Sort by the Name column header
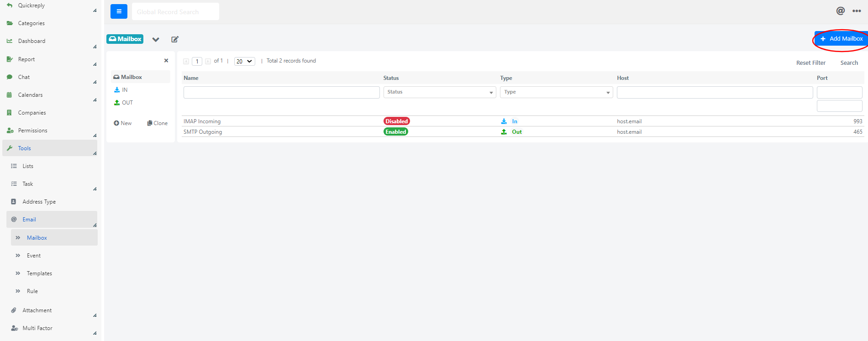Viewport: 868px width, 341px height. click(191, 78)
